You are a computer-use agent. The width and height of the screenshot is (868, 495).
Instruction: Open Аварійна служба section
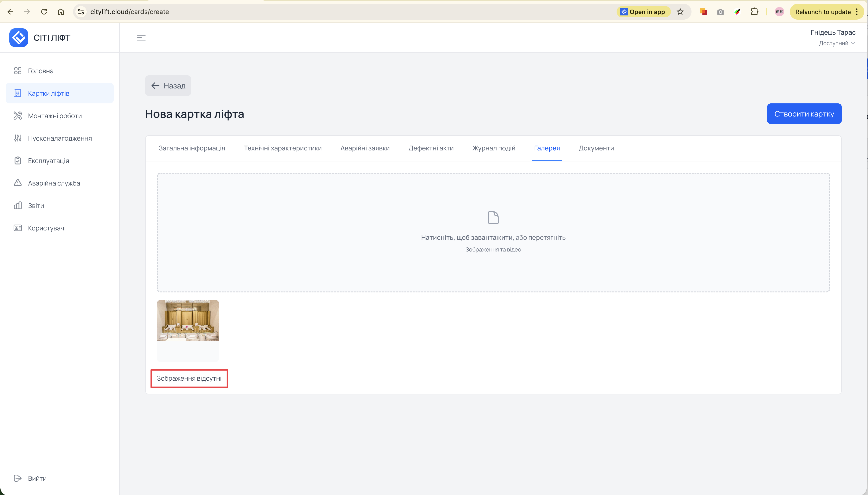(54, 183)
